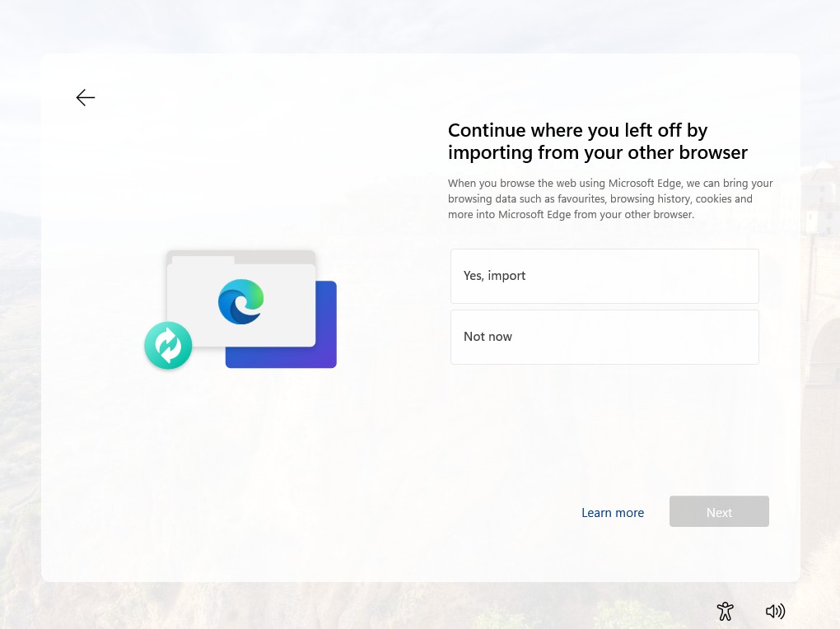Viewport: 840px width, 629px height.
Task: Toggle the Narrator volume icon
Action: click(x=775, y=611)
